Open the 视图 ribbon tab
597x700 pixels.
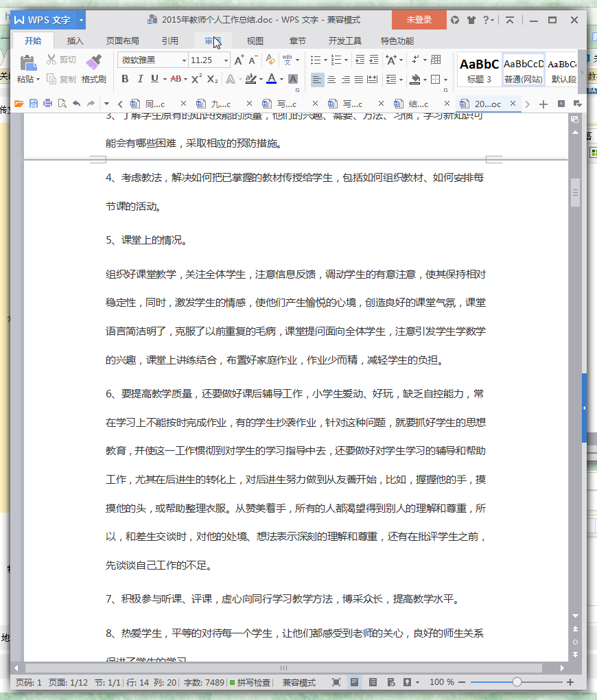point(255,41)
